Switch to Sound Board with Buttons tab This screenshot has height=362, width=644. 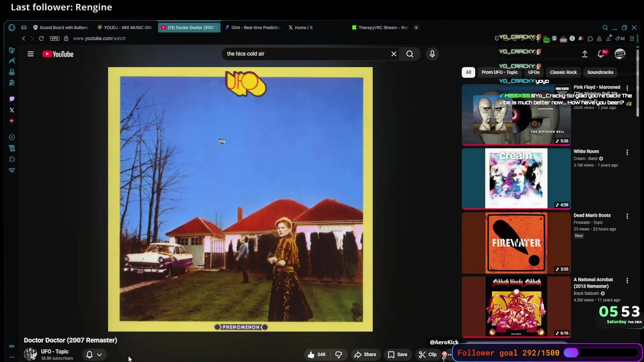(61, 28)
